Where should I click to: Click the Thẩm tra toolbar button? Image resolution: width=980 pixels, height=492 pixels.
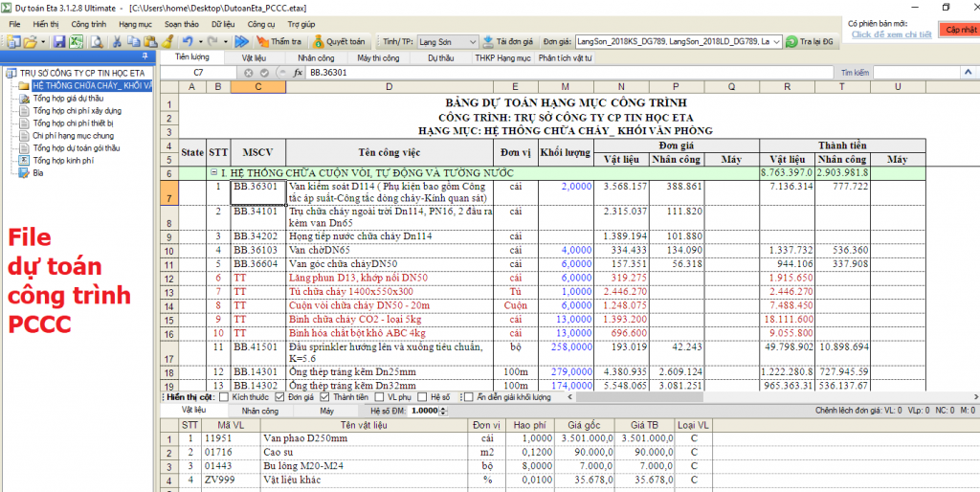[x=278, y=42]
